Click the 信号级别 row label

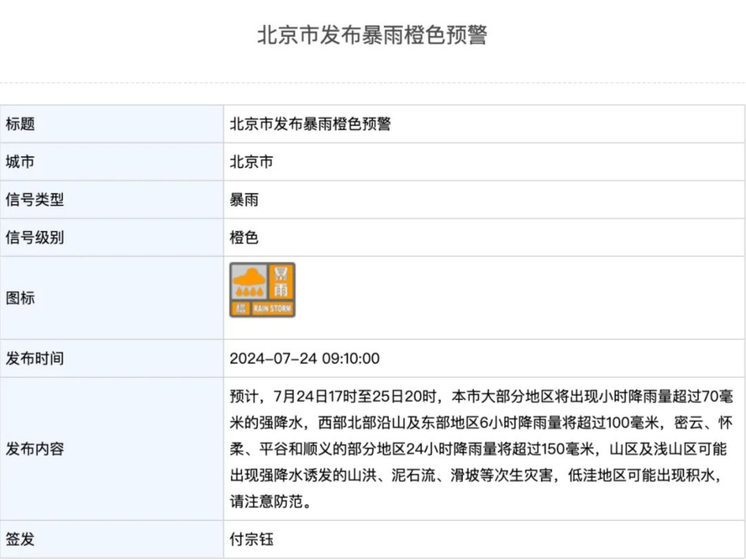tap(35, 237)
